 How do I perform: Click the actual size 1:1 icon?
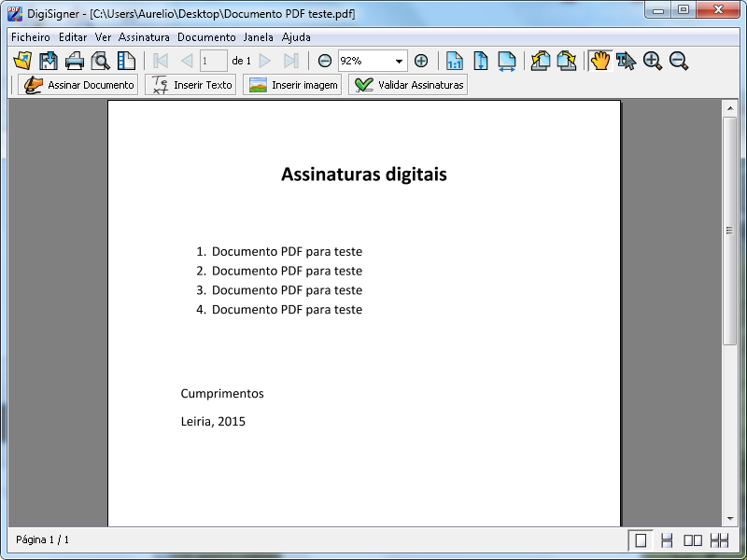pos(455,61)
